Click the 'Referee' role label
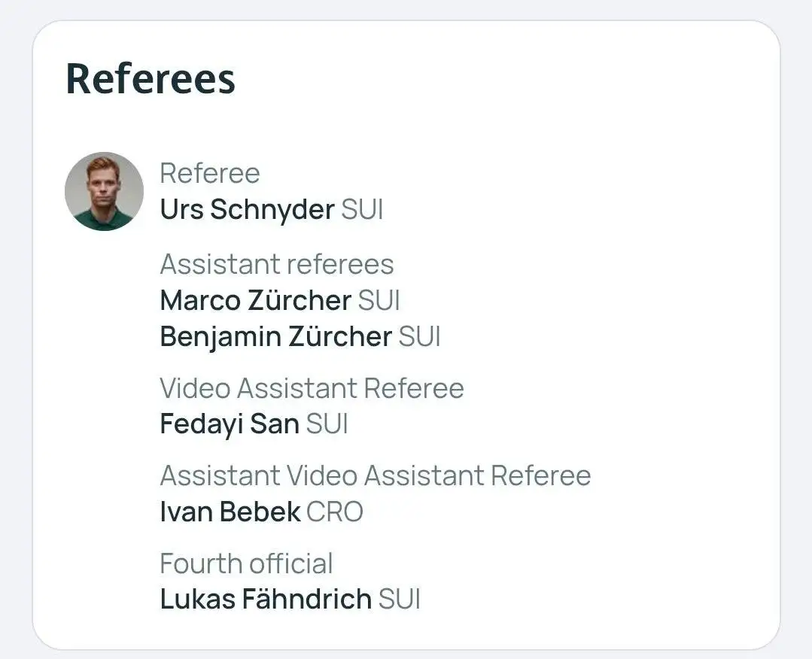Image resolution: width=812 pixels, height=659 pixels. tap(209, 174)
